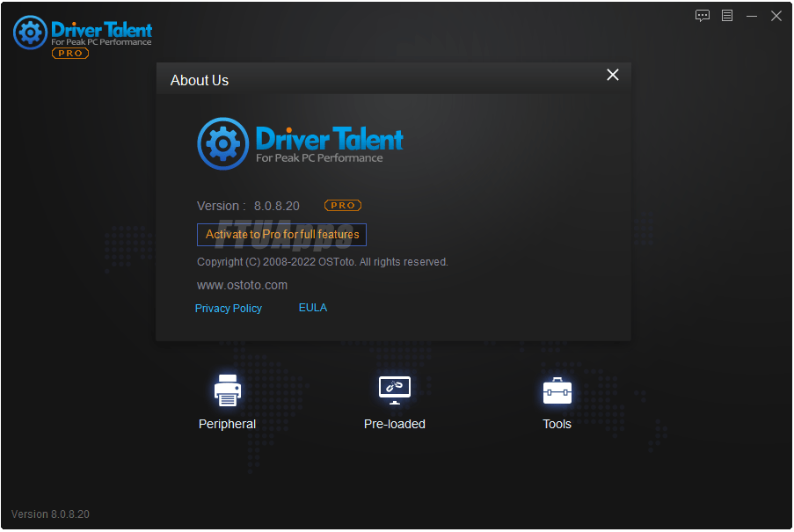
Task: Open the Pre-loaded monitor icon
Action: [x=395, y=390]
